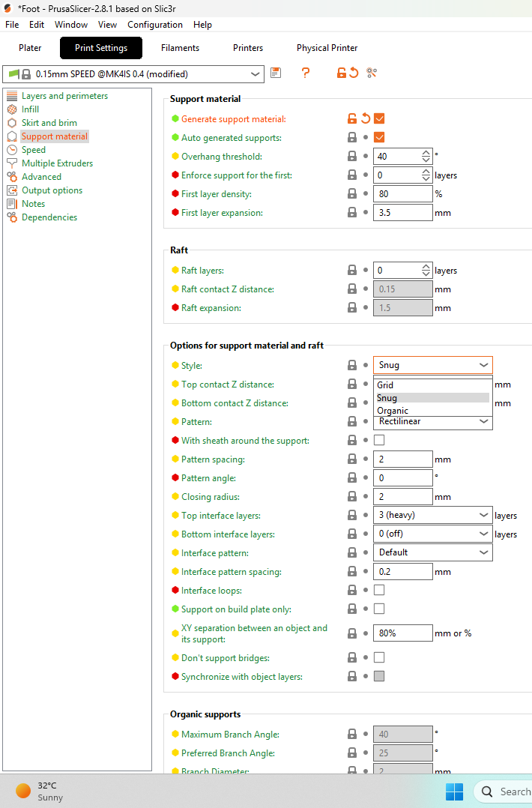Open the Top interface layers dropdown
The image size is (532, 808).
coord(432,516)
